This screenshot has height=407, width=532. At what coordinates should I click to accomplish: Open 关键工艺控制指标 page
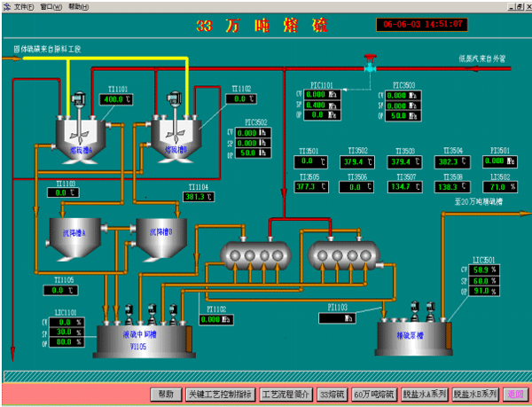click(218, 394)
